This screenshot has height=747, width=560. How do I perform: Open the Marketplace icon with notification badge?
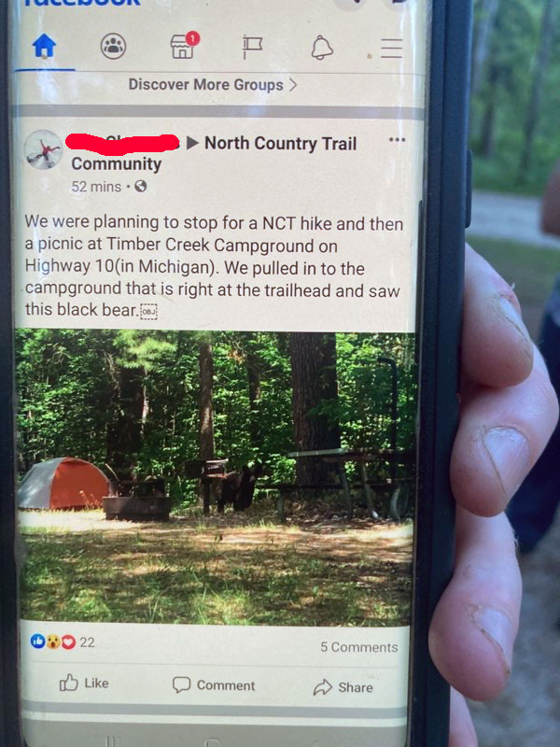pos(185,46)
